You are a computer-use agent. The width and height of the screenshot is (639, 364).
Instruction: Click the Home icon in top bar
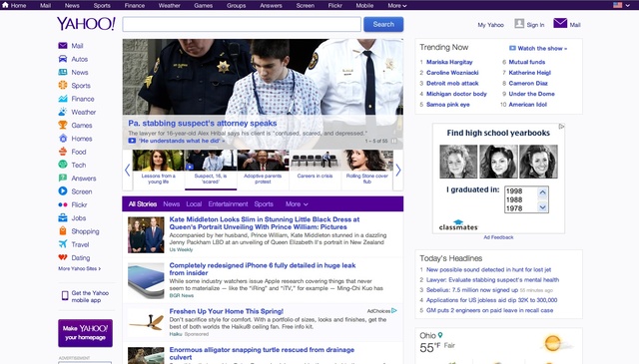[5, 5]
